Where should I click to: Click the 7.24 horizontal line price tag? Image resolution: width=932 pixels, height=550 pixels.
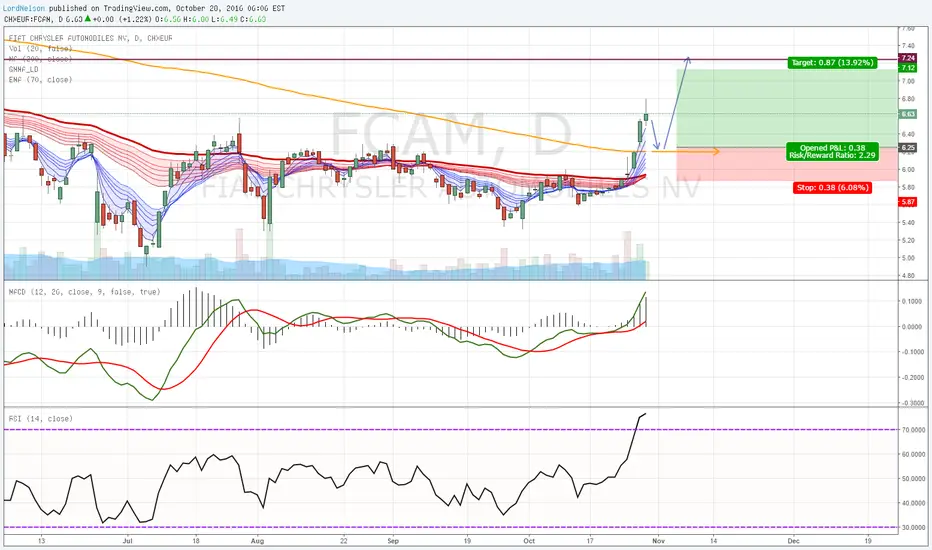(907, 58)
